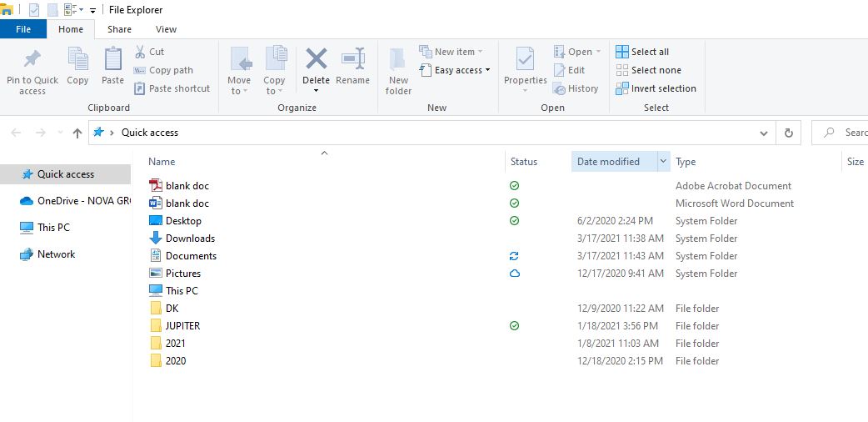Click the Back navigation arrow
This screenshot has width=868, height=422.
[16, 133]
